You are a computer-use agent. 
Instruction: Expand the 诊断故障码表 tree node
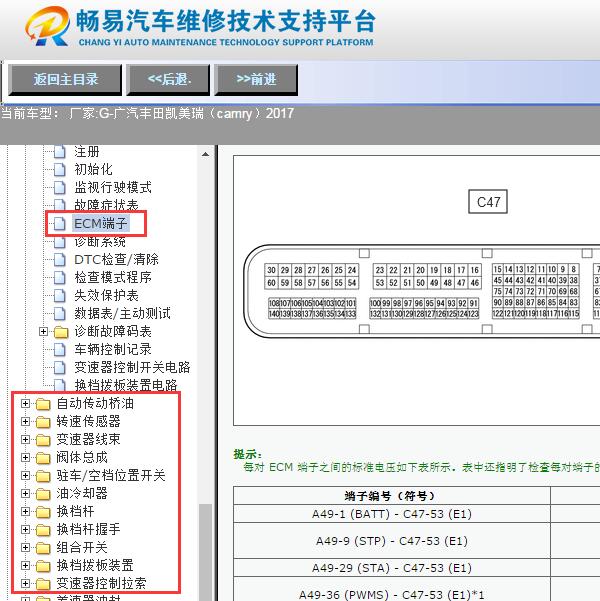tap(43, 331)
